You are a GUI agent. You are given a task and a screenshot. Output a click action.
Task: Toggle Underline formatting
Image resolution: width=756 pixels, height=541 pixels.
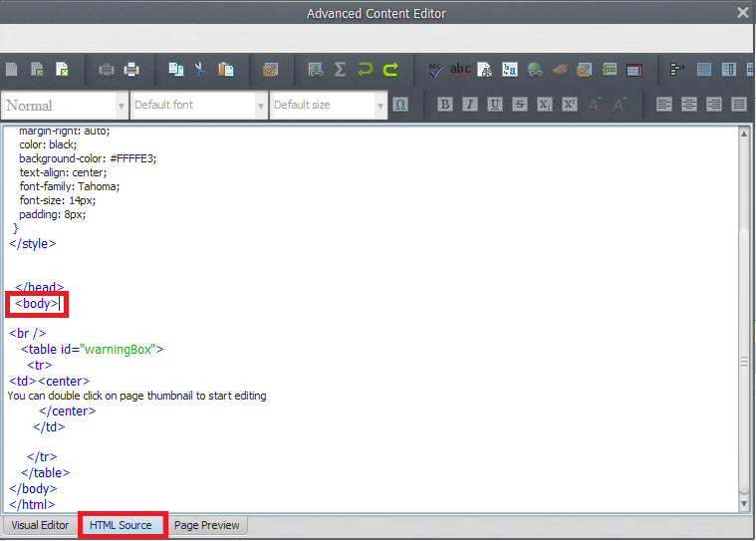point(494,105)
